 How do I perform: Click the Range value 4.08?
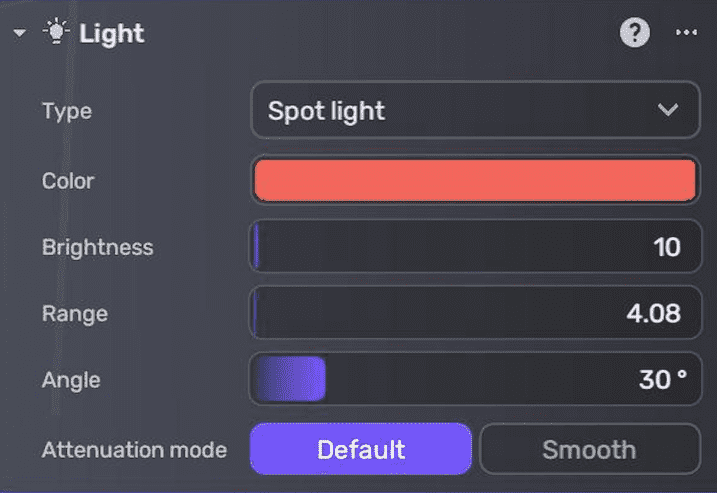[x=653, y=313]
